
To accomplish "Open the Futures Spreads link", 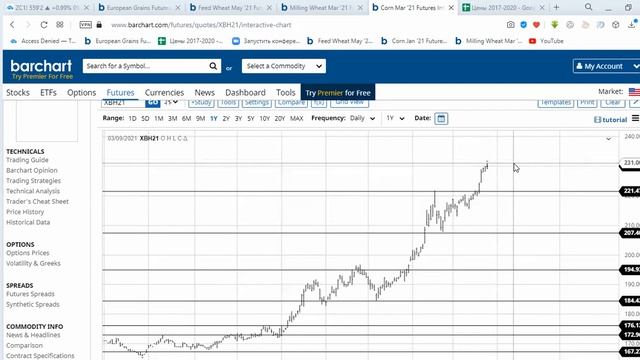I will (x=30, y=294).
